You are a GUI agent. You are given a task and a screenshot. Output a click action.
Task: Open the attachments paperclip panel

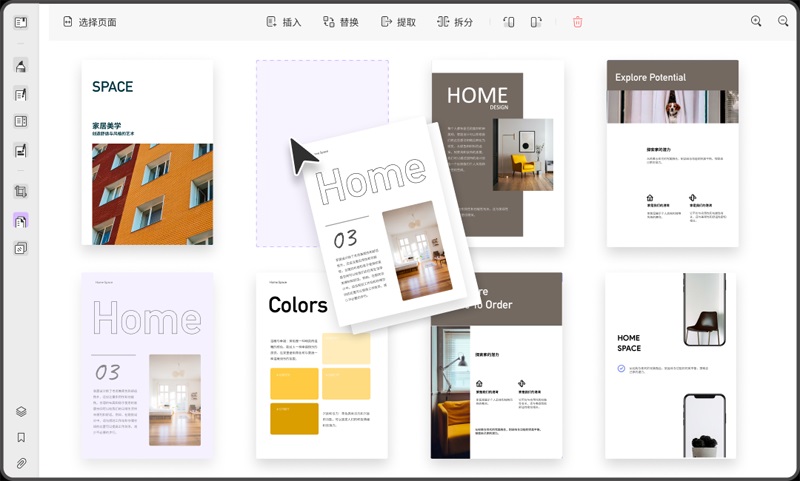(21, 463)
